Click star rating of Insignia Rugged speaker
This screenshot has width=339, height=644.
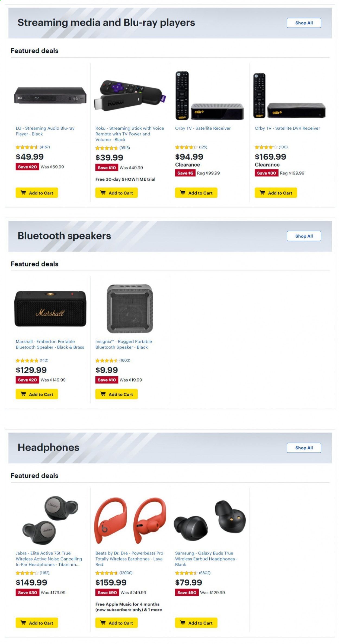[106, 360]
